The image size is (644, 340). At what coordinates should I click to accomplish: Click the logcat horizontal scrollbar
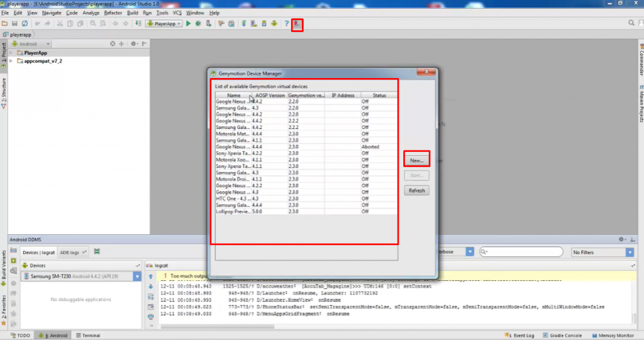217,326
